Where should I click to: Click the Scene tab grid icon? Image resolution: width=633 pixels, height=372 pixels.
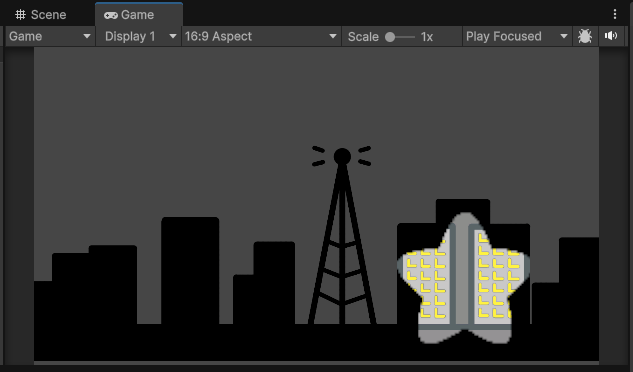click(x=20, y=15)
